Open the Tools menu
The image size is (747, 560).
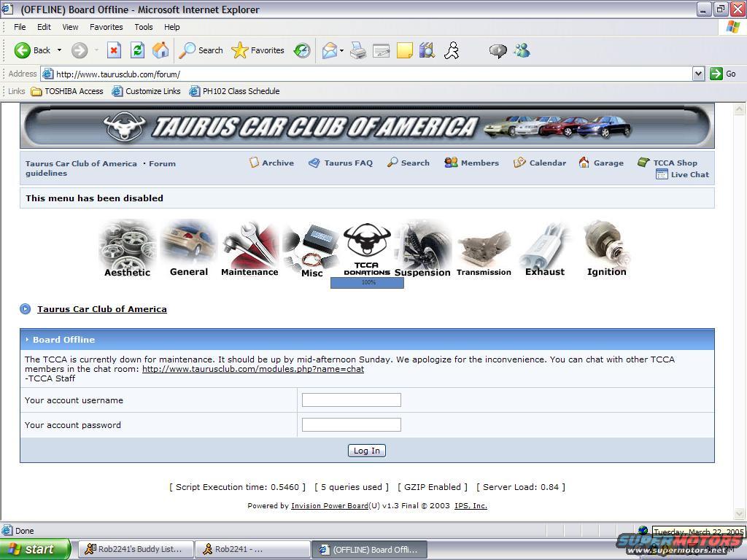point(144,27)
